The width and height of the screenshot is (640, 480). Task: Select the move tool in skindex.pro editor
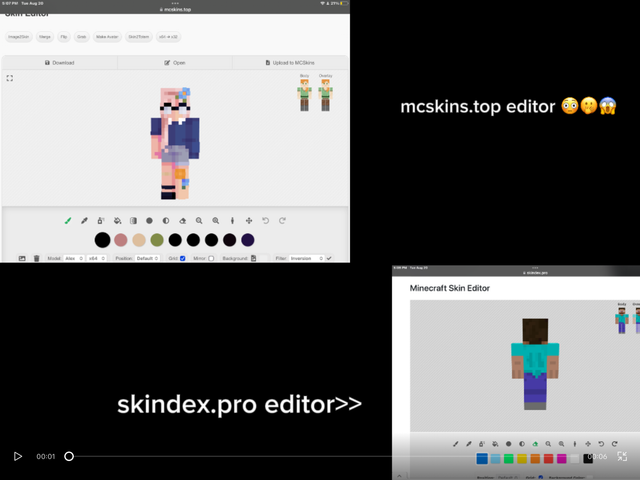588,444
